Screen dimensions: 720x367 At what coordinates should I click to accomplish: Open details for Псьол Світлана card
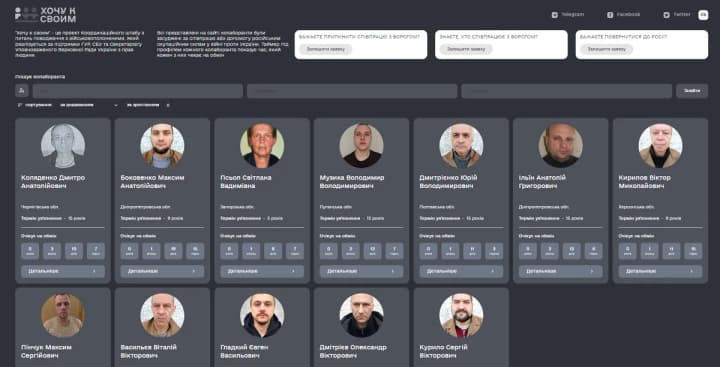(x=262, y=271)
